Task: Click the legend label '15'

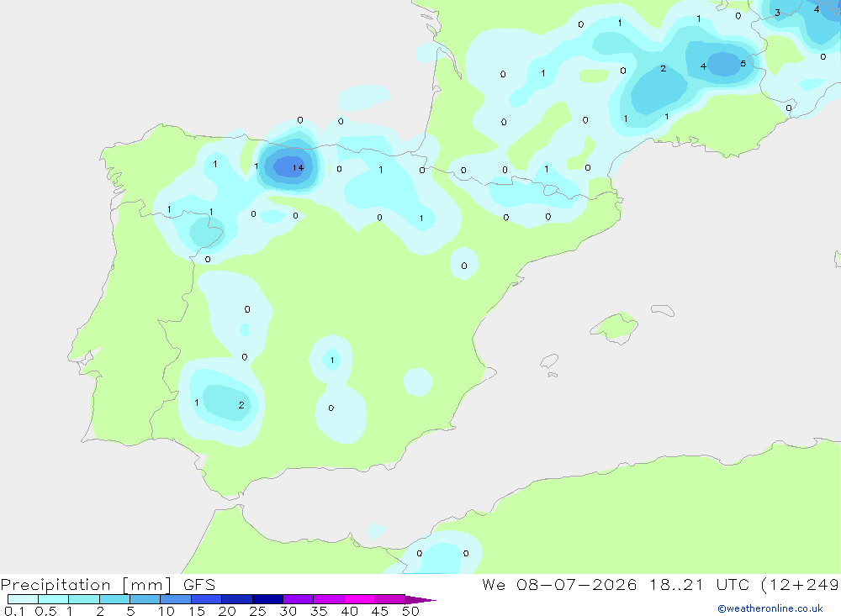Action: (x=197, y=611)
